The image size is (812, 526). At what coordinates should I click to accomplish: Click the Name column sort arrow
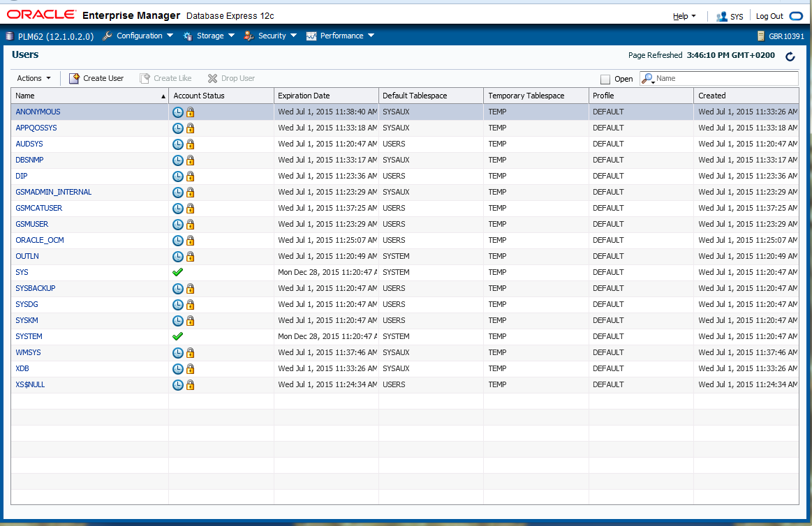pos(163,96)
